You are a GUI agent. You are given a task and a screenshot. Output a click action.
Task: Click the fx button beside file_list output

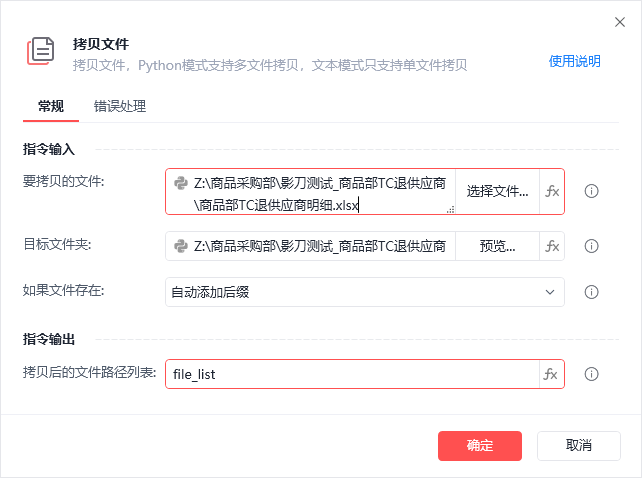[x=550, y=374]
